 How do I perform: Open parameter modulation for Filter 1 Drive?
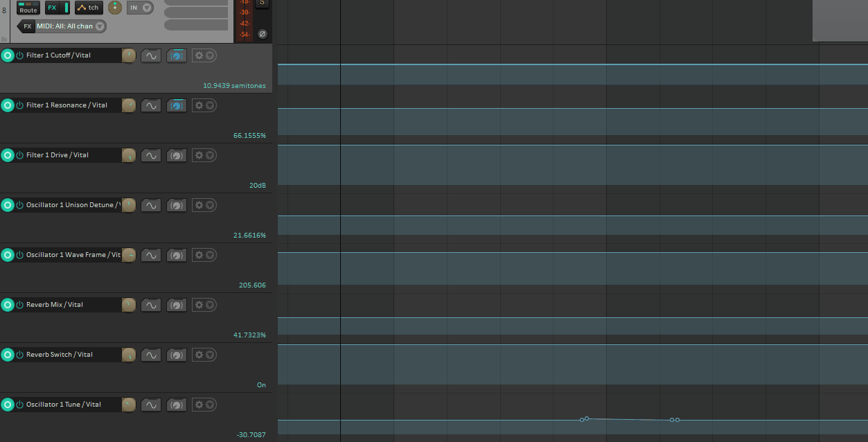pyautogui.click(x=177, y=155)
